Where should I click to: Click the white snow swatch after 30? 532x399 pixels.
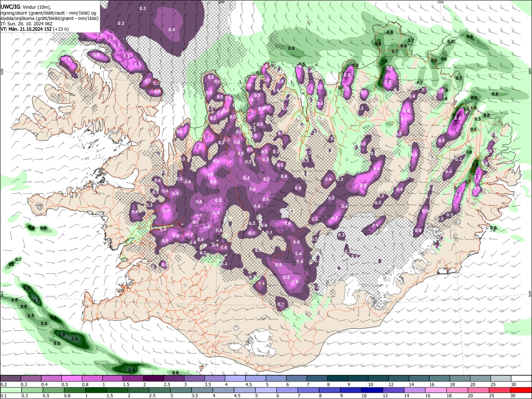pos(522,378)
